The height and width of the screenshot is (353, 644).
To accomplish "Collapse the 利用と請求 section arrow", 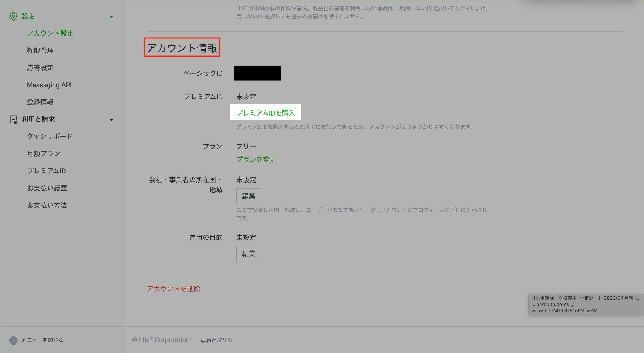I will pyautogui.click(x=111, y=120).
